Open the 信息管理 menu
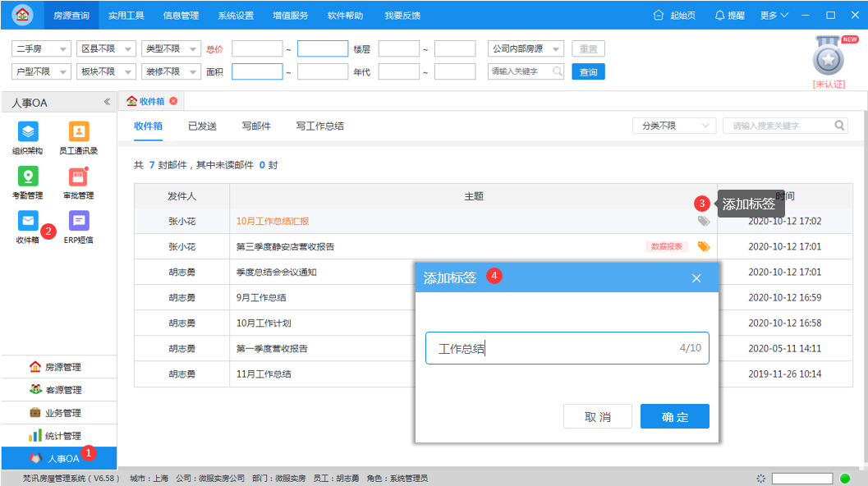 [x=181, y=16]
